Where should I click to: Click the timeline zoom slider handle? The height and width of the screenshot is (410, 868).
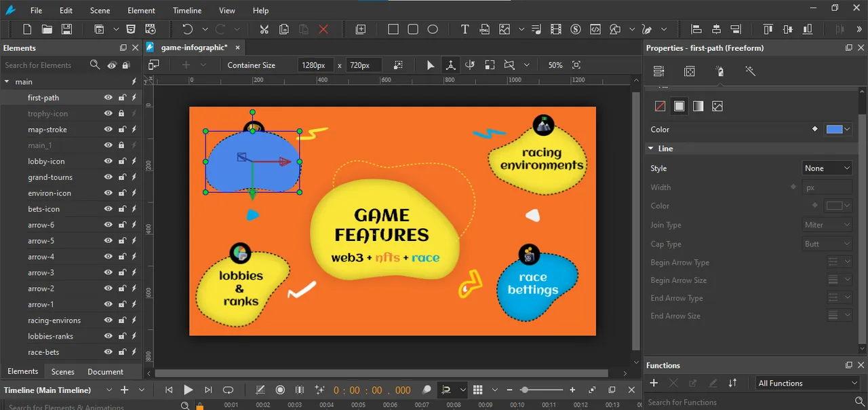coord(524,390)
